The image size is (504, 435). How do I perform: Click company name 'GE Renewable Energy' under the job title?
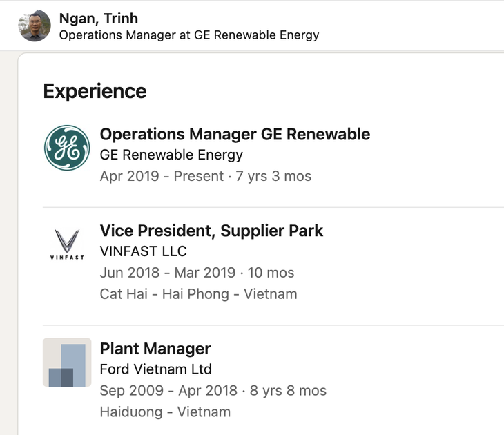[171, 155]
